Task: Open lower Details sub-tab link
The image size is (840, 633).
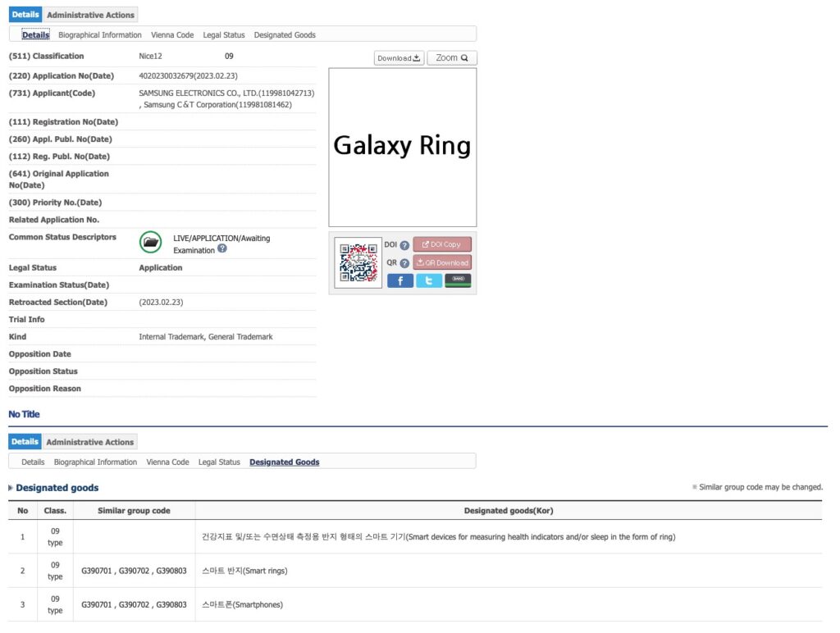Action: (x=33, y=462)
